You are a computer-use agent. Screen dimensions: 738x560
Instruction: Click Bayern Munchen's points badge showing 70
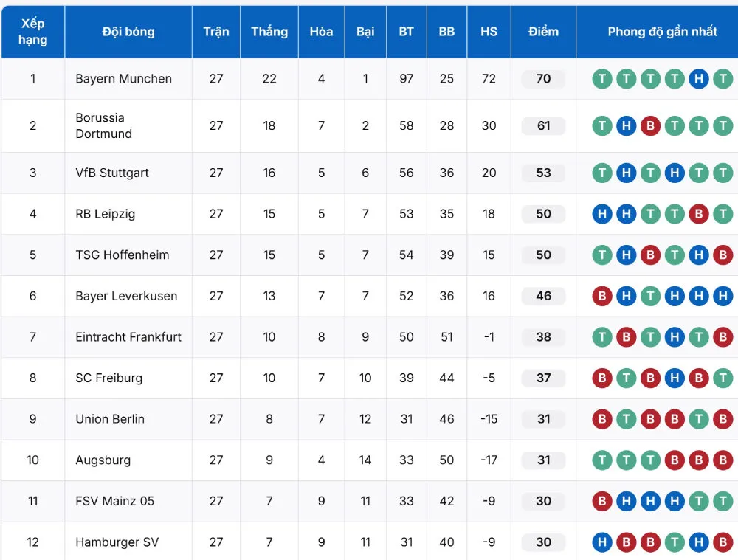tap(543, 79)
